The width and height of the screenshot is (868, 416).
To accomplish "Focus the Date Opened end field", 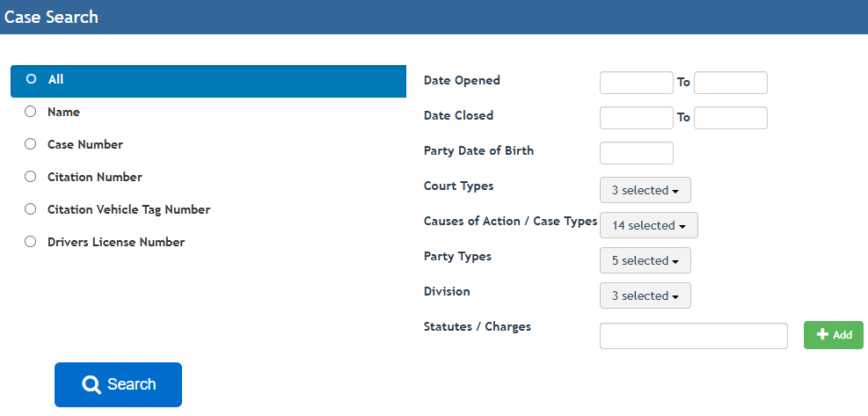I will [731, 83].
